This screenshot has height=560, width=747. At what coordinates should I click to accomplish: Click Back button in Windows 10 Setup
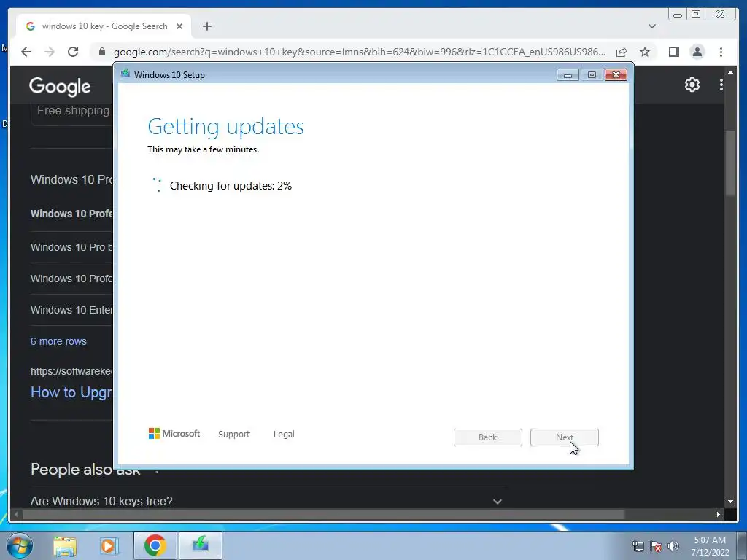[488, 437]
